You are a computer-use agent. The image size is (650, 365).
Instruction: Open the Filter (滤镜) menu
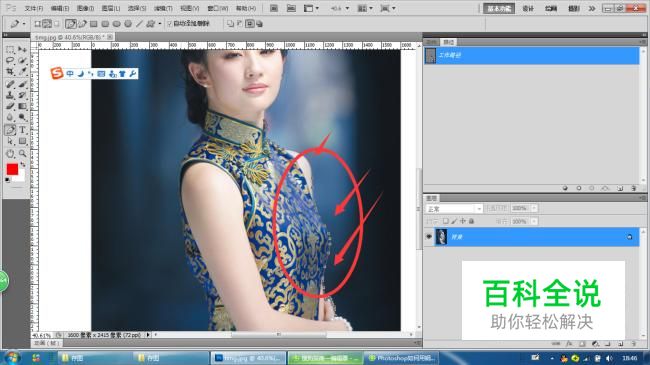163,8
